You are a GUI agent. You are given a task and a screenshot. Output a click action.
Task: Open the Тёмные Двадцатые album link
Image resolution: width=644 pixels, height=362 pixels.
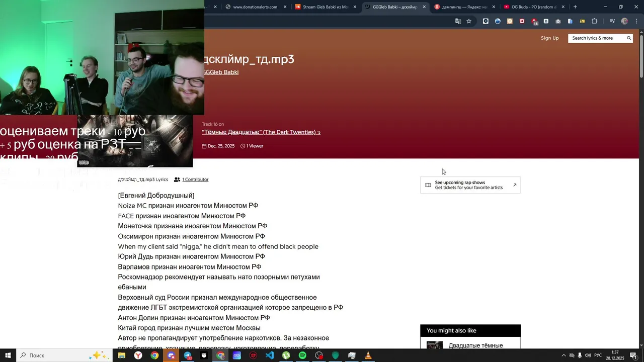point(261,132)
